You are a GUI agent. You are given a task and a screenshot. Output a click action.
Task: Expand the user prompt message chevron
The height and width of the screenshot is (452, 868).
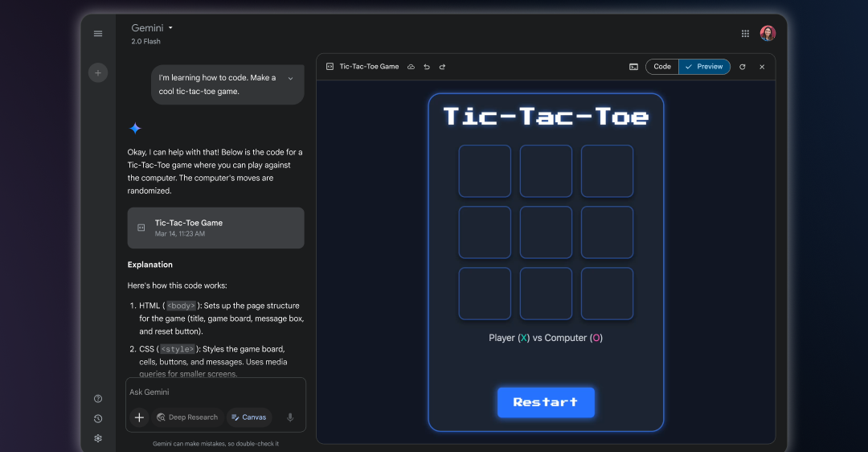coord(290,78)
